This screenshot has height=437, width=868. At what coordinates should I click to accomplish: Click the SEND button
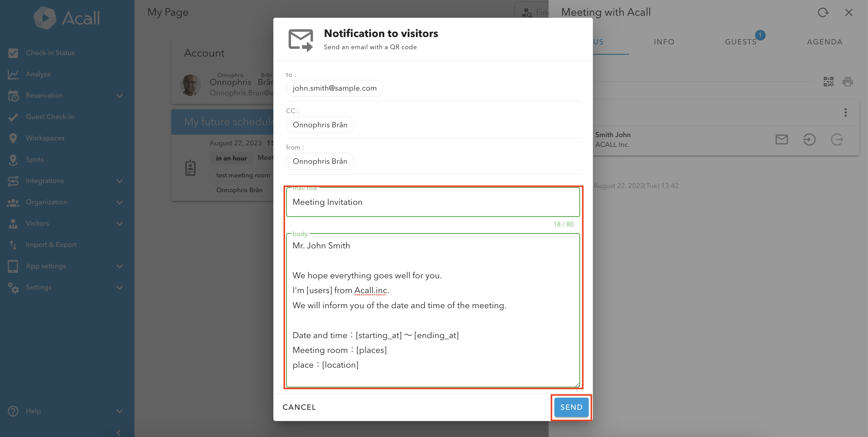571,407
